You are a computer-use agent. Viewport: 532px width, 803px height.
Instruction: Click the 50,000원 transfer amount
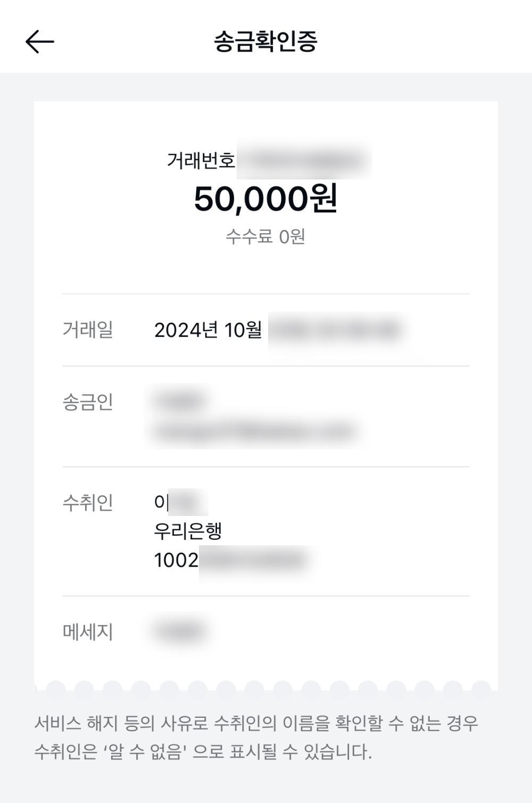(265, 199)
